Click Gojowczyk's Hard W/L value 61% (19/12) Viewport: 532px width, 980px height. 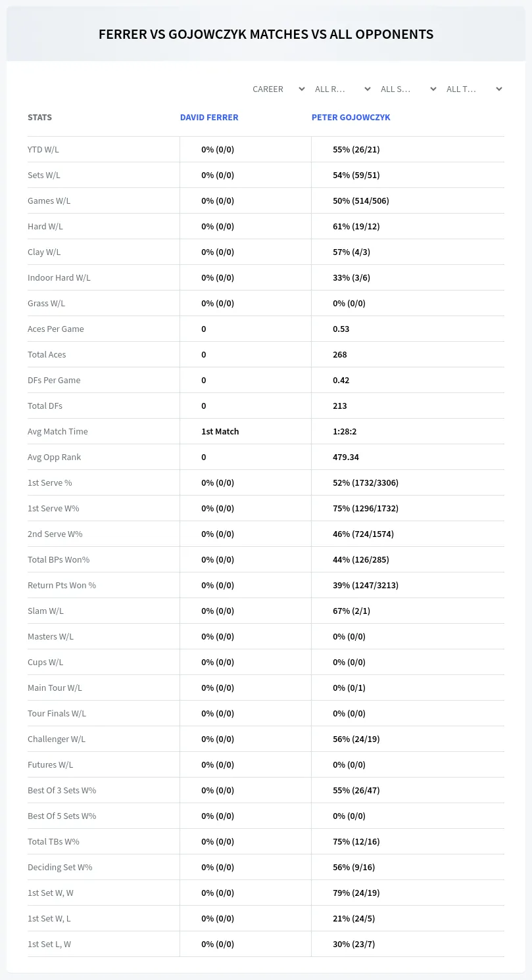pyautogui.click(x=356, y=226)
